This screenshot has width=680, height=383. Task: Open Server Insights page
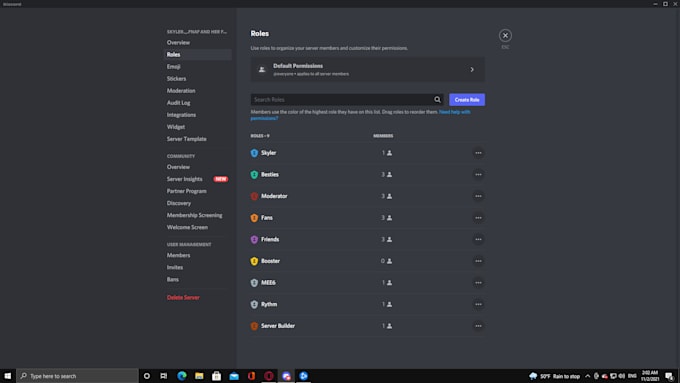(x=184, y=179)
